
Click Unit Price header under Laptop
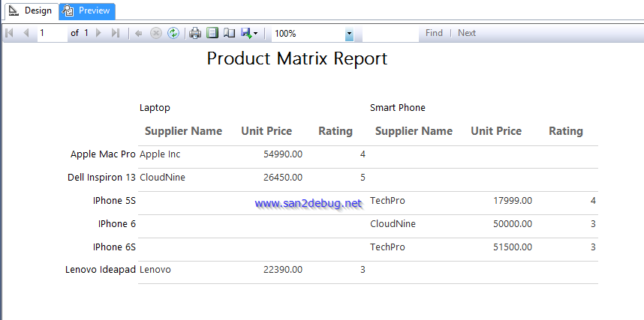click(266, 131)
